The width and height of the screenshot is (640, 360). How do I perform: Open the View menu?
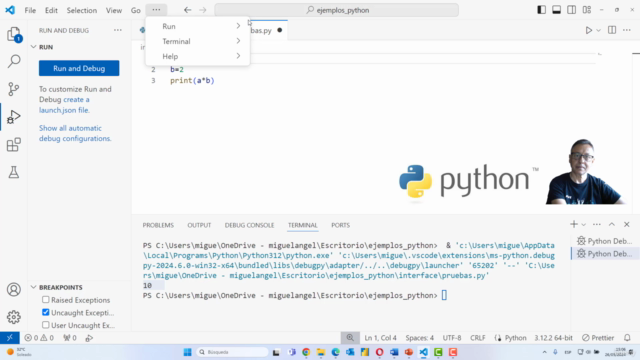pos(114,10)
